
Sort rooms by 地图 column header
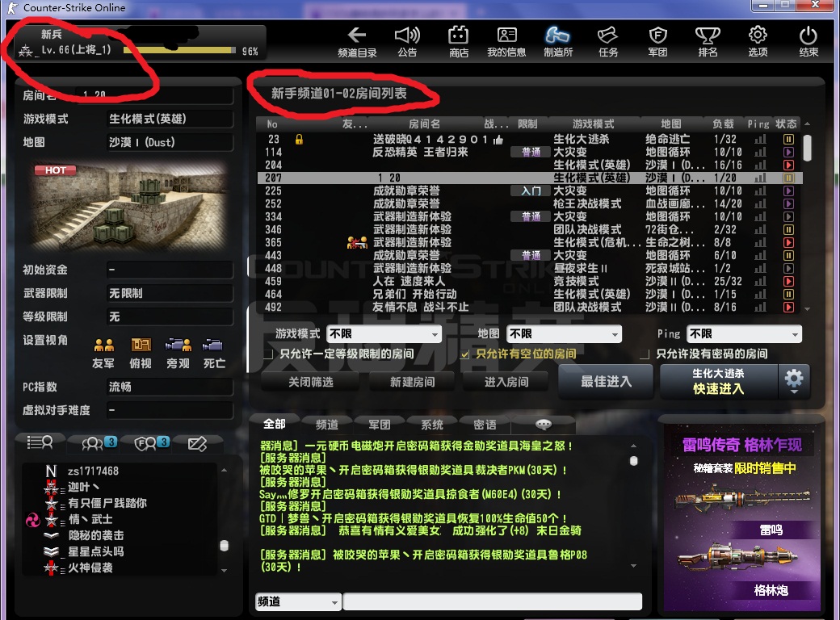click(x=670, y=124)
